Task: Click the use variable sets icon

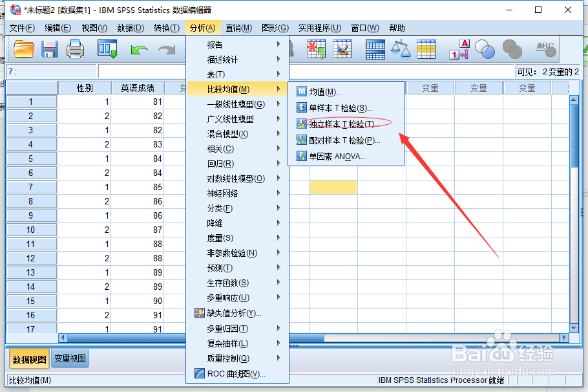Action: tap(485, 49)
